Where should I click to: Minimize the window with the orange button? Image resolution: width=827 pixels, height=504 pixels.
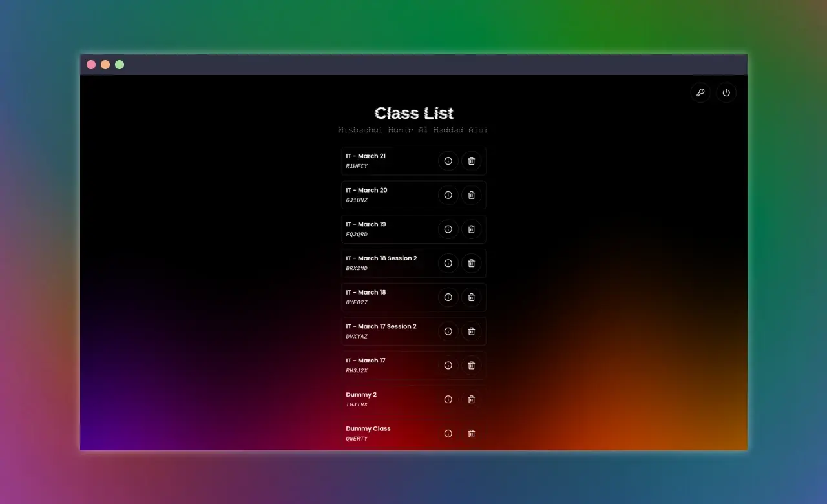(x=105, y=65)
